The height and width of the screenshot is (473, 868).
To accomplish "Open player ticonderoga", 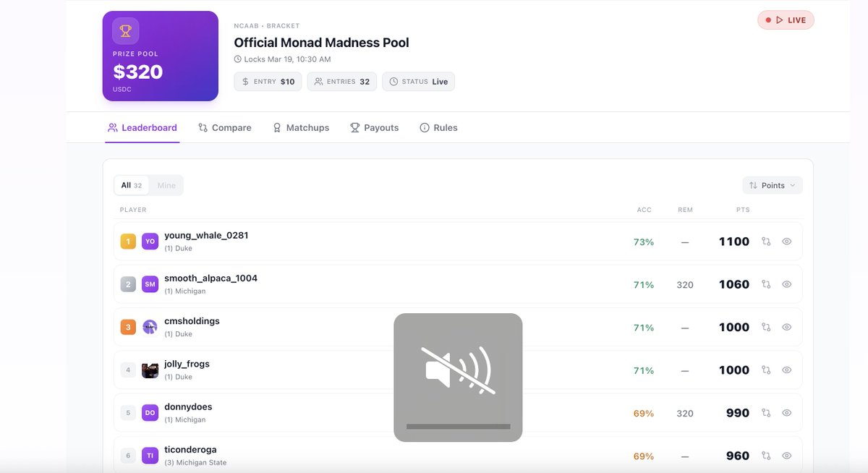I will click(x=190, y=449).
